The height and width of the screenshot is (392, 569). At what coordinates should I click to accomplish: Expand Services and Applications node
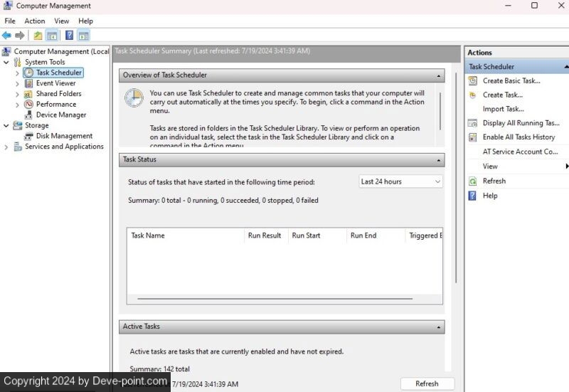pos(7,147)
